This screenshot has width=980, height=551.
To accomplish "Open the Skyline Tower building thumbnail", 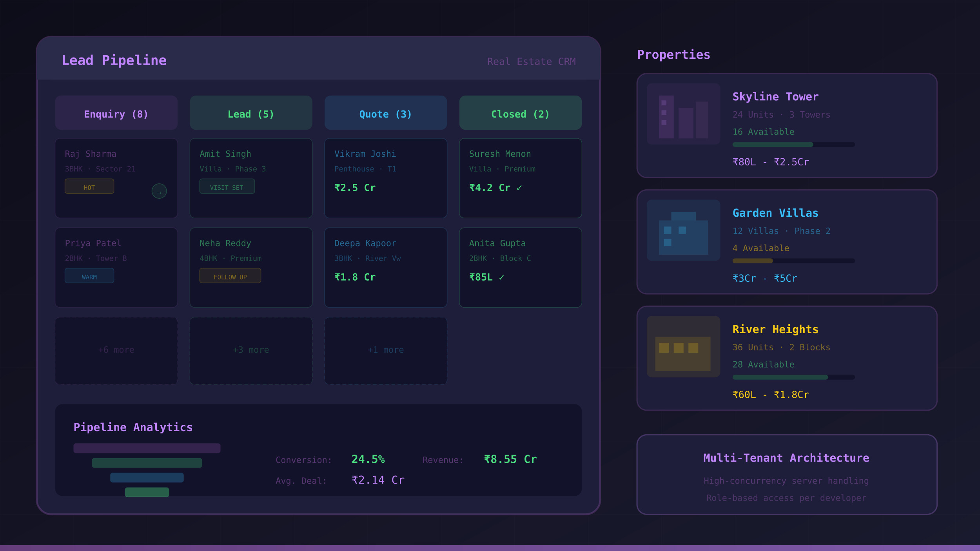I will (683, 114).
